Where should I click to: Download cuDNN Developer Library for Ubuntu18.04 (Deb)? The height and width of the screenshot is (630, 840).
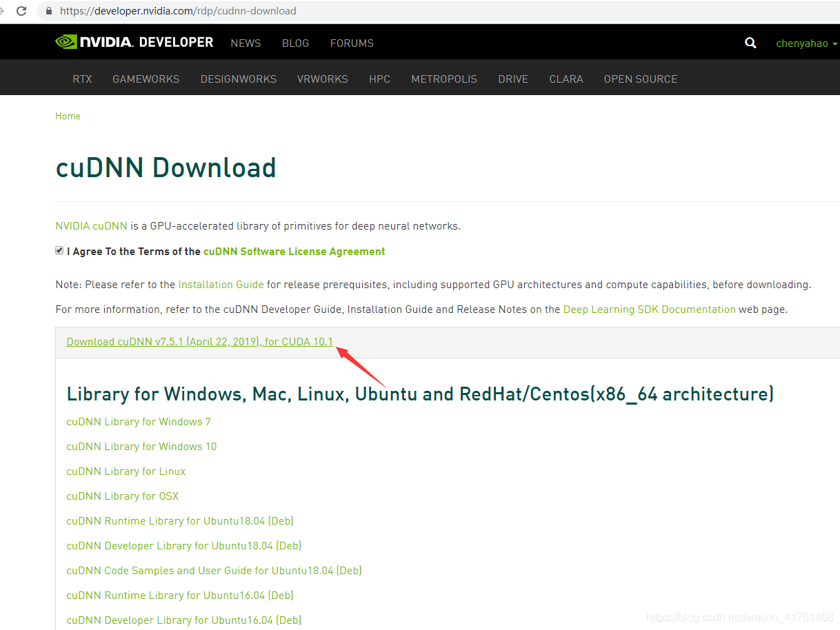pos(184,546)
